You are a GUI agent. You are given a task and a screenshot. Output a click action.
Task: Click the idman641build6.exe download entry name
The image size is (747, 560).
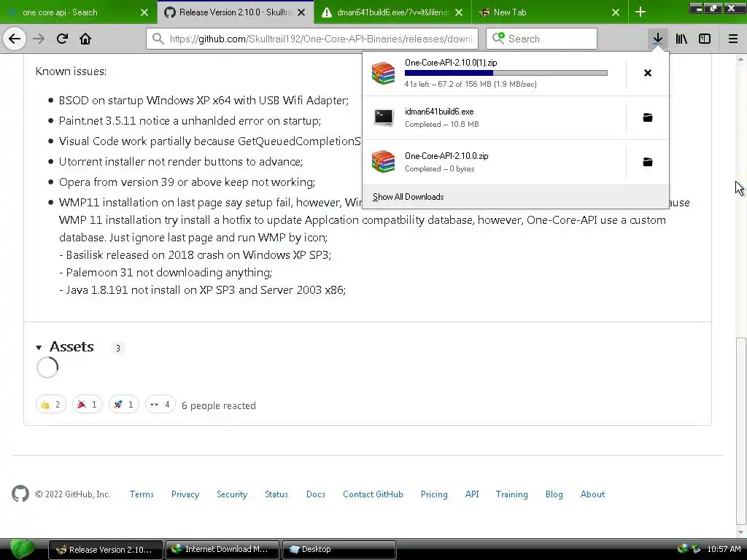click(439, 112)
